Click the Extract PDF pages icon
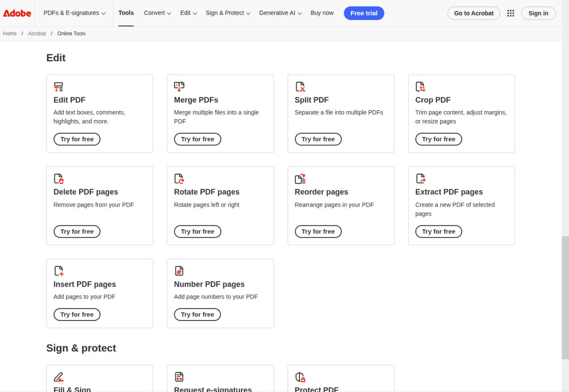The width and height of the screenshot is (569, 392). click(421, 179)
